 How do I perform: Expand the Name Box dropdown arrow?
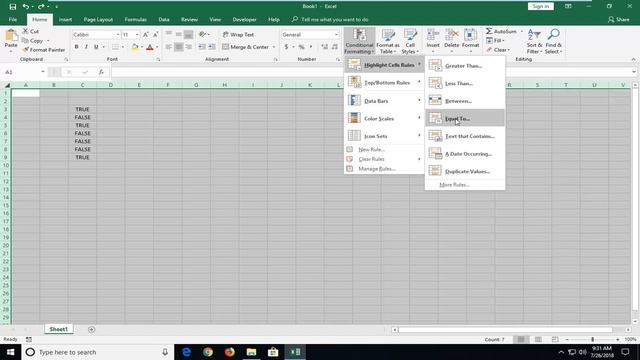[x=43, y=72]
